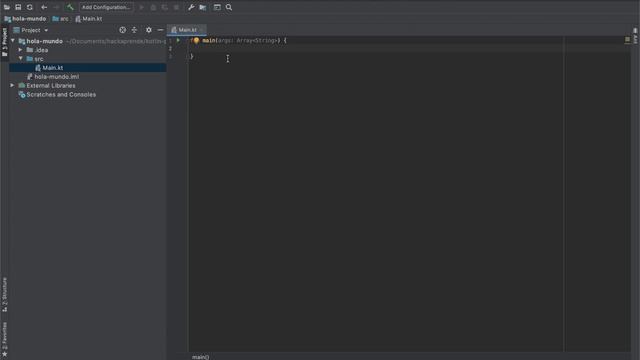Open Project panel gear options
Image resolution: width=640 pixels, height=360 pixels.
[x=149, y=30]
